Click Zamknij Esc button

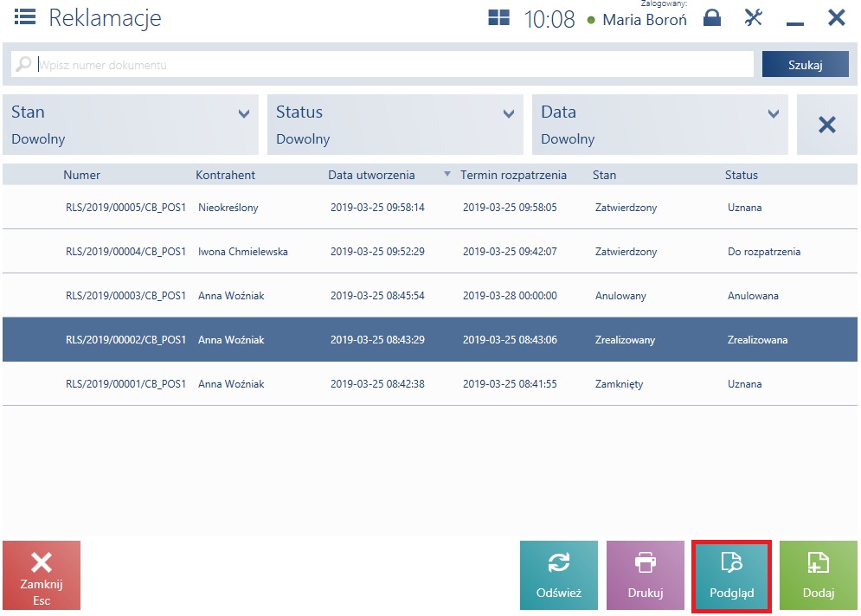tap(42, 575)
